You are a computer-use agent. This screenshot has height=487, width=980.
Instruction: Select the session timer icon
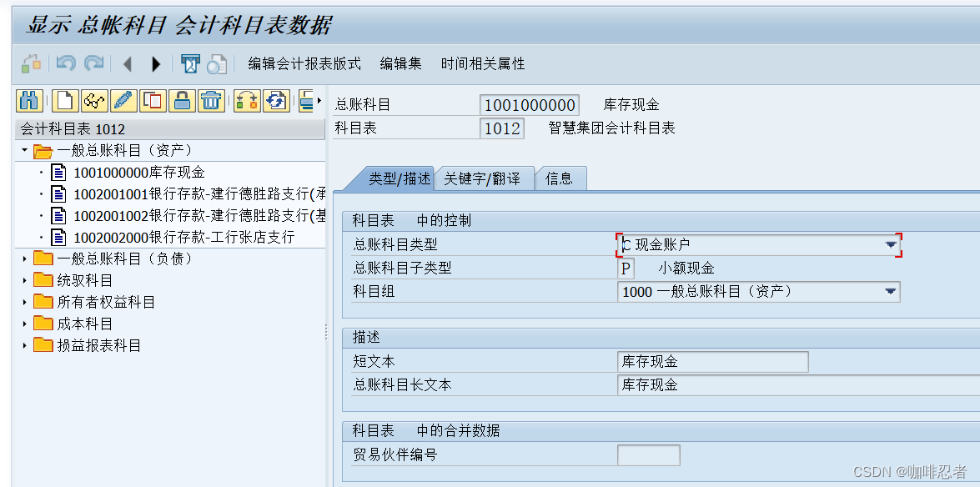(189, 63)
